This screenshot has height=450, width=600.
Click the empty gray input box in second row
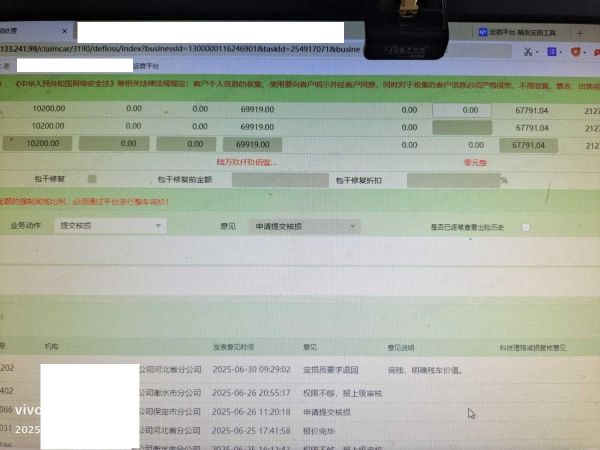[462, 128]
